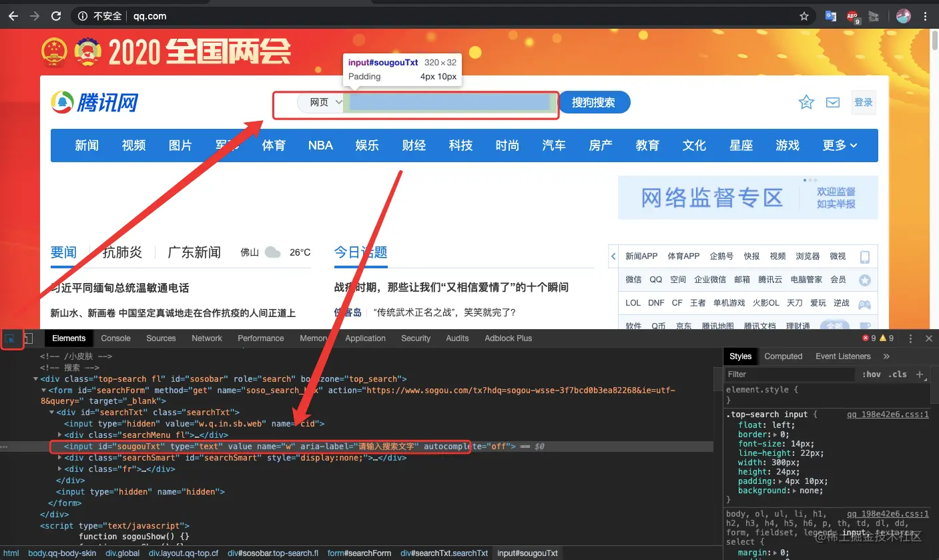Screen dimensions: 939x560
Task: Switch to the Console tab
Action: (116, 338)
